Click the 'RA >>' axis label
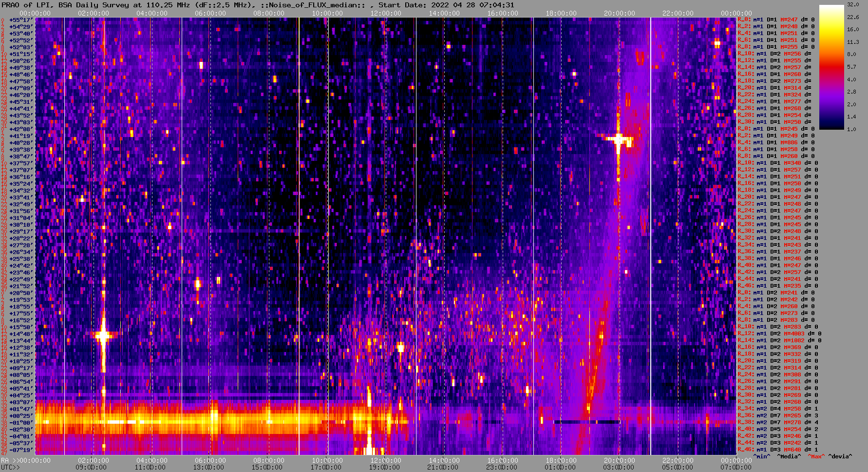The height and width of the screenshot is (472, 868). point(9,460)
